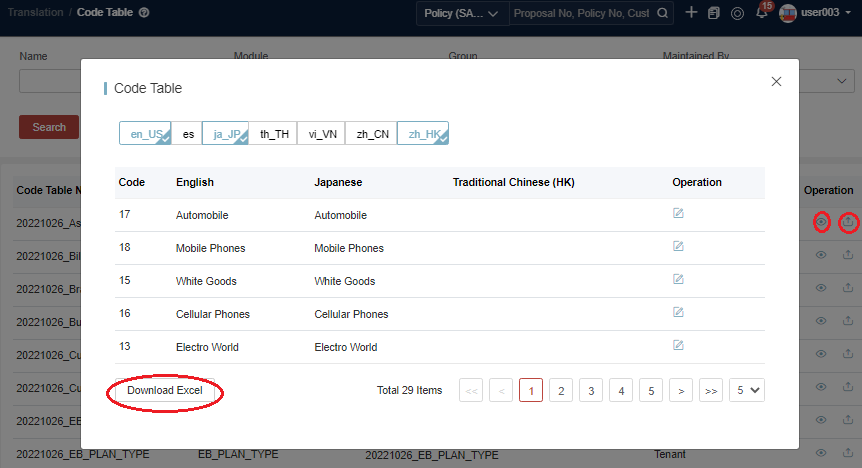Enable the zh_CN language option
This screenshot has height=468, width=862.
372,133
